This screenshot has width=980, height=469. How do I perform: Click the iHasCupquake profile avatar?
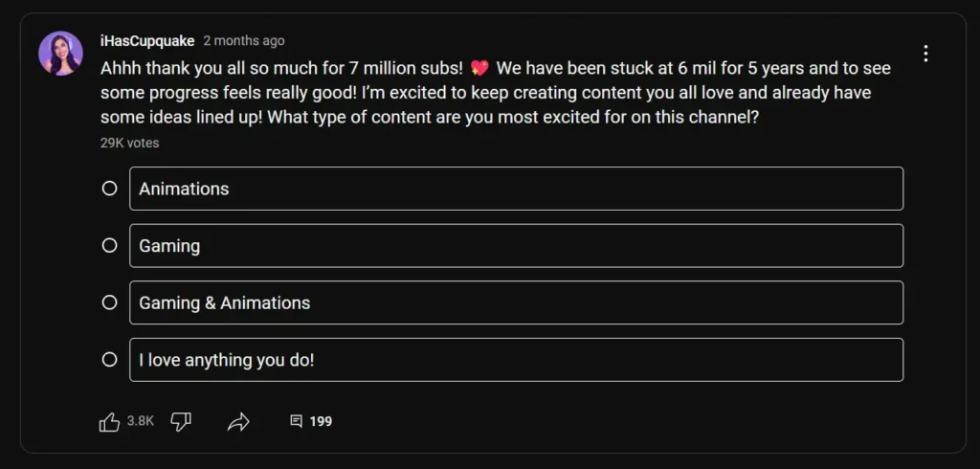(60, 53)
